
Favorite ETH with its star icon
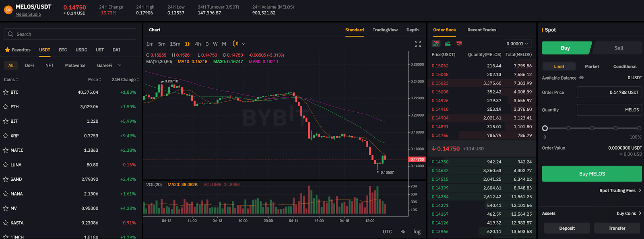[x=6, y=107]
